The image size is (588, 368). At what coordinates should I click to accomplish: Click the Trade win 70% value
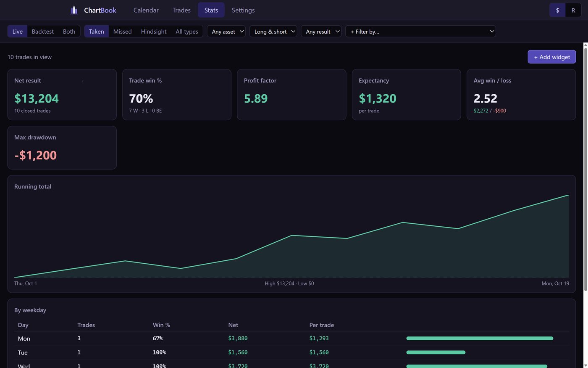[141, 98]
